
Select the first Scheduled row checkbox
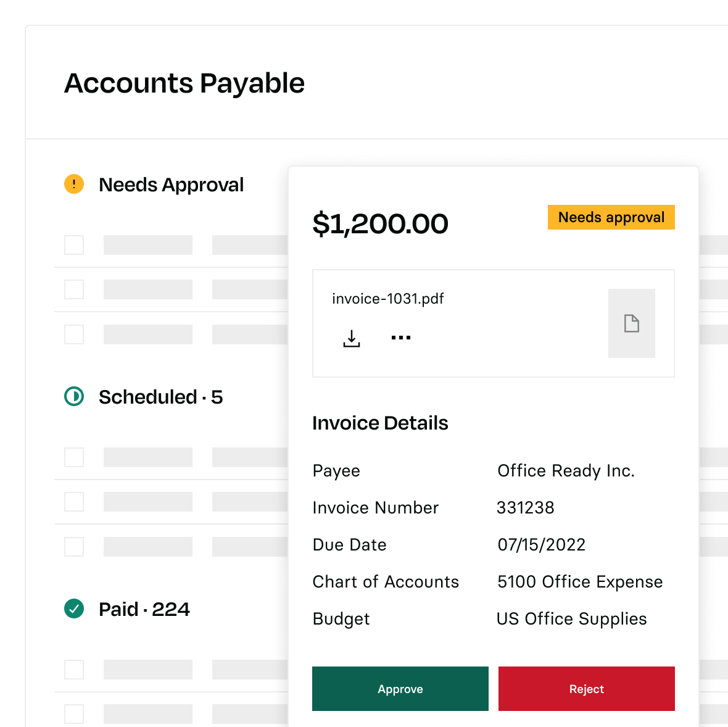pos(74,457)
